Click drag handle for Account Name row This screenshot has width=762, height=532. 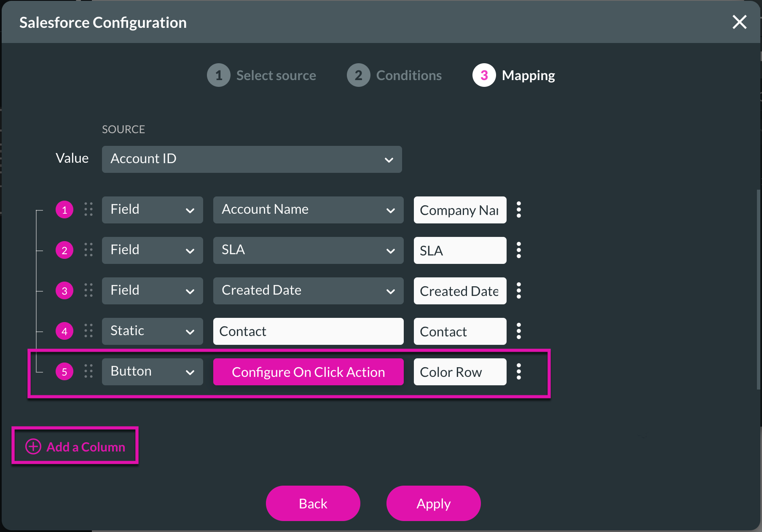tap(88, 210)
